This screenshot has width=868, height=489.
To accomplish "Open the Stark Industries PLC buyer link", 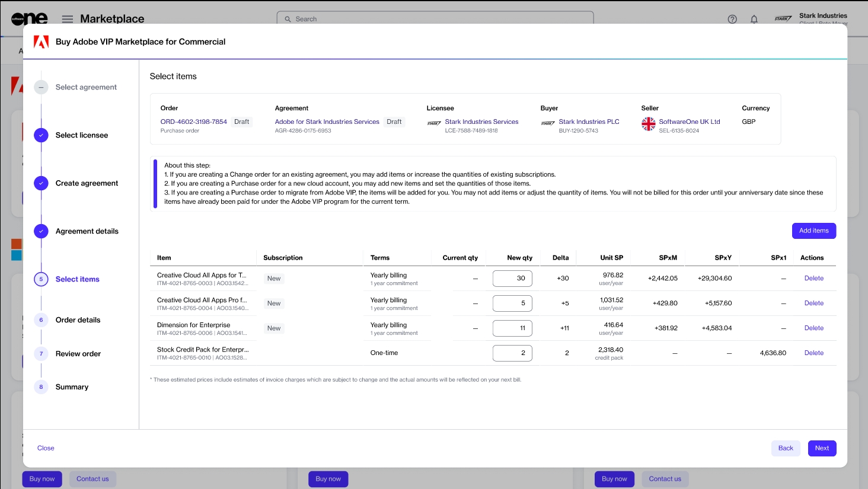I will (x=589, y=122).
